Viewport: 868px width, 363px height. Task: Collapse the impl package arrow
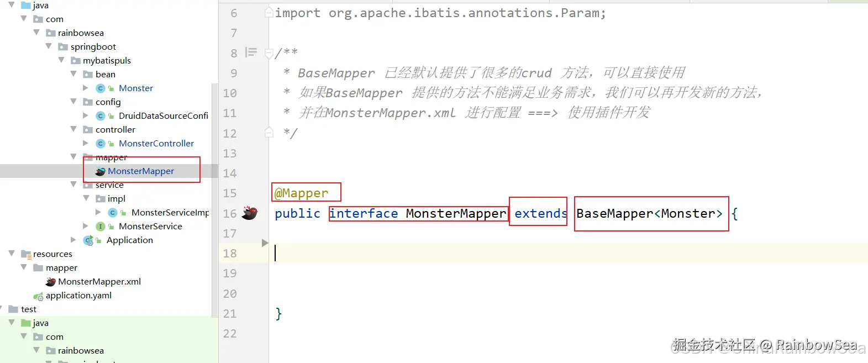[86, 198]
